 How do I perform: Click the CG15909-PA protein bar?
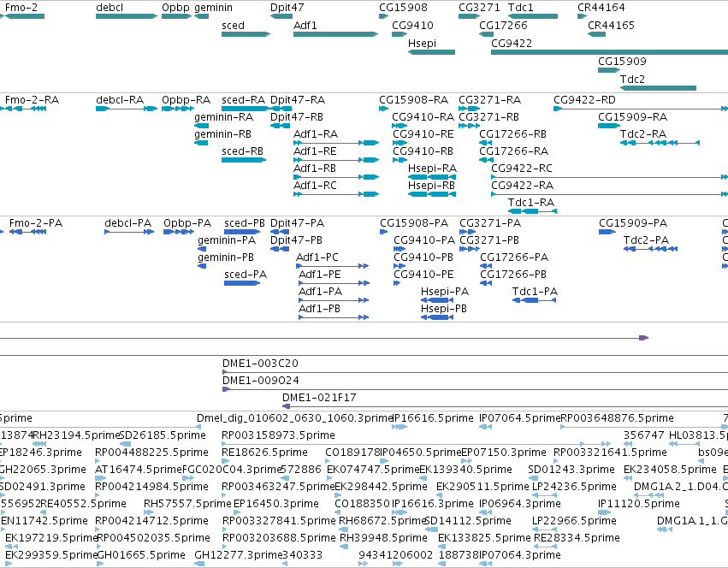(x=607, y=232)
